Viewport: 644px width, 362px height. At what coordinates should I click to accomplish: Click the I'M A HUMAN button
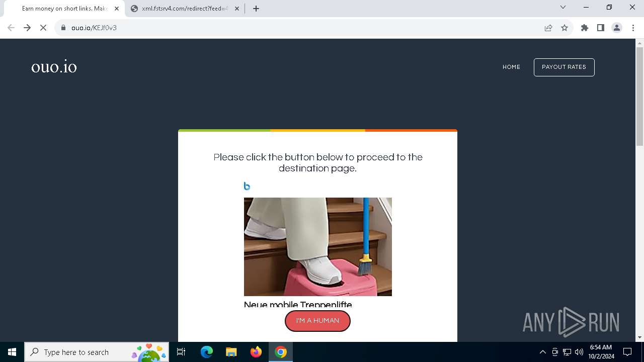pos(317,321)
